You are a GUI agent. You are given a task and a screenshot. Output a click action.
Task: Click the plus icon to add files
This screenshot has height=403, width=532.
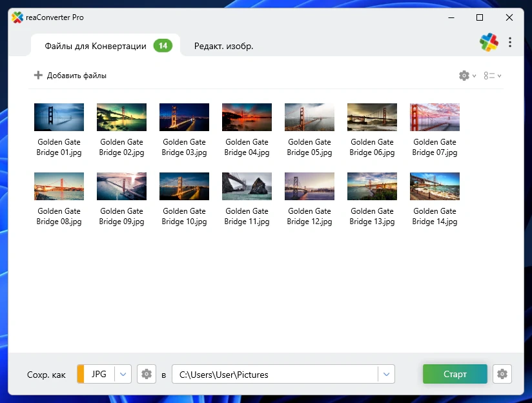point(38,76)
